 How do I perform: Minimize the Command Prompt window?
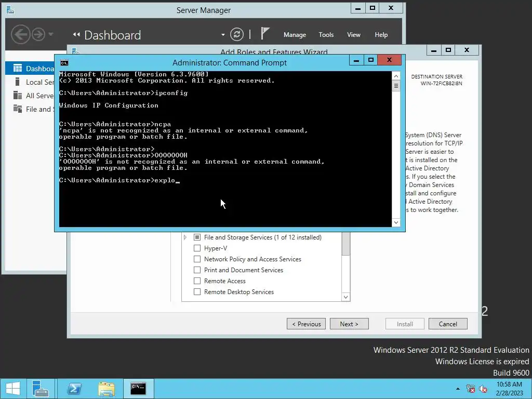(356, 60)
